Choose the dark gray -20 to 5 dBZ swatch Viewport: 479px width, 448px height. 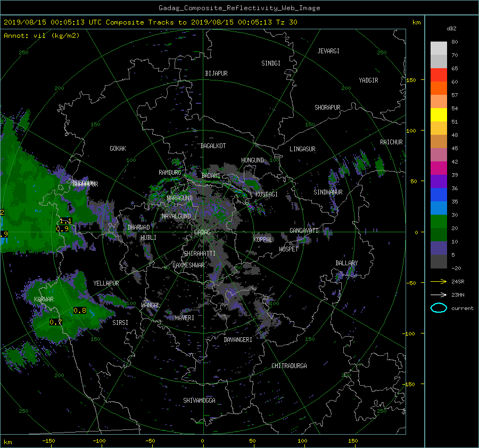[x=439, y=262]
